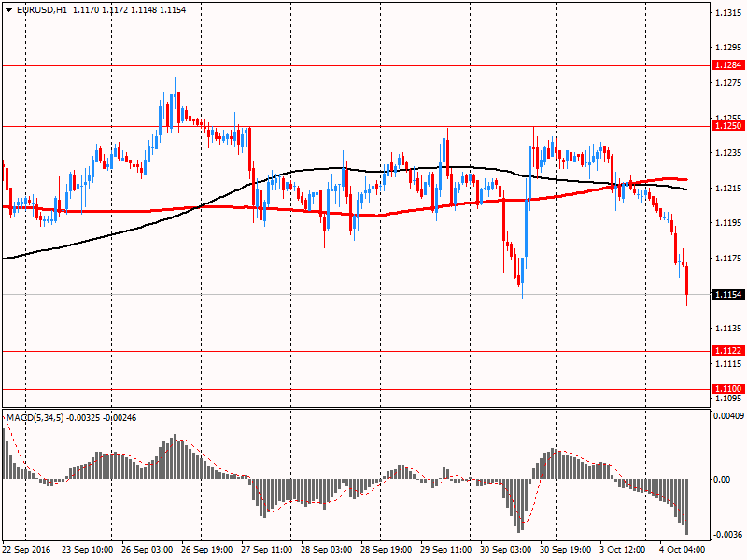Click the 26 Sep 03:00 time label

[147, 550]
